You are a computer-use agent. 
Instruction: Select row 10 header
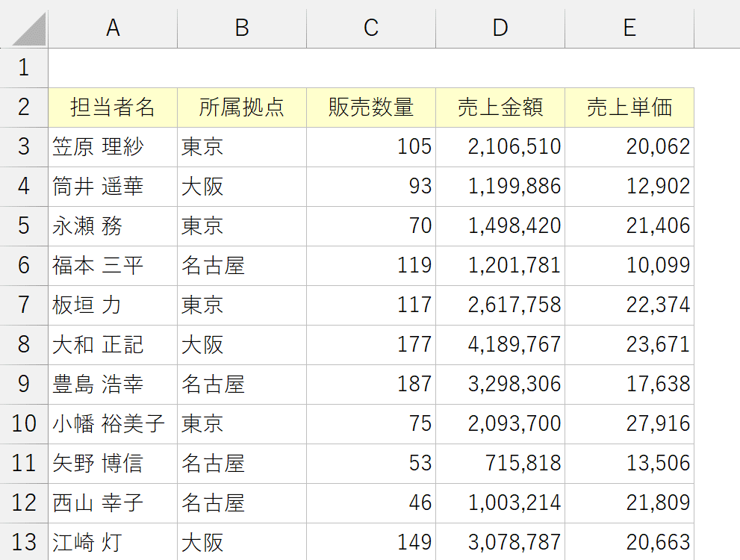pyautogui.click(x=24, y=423)
